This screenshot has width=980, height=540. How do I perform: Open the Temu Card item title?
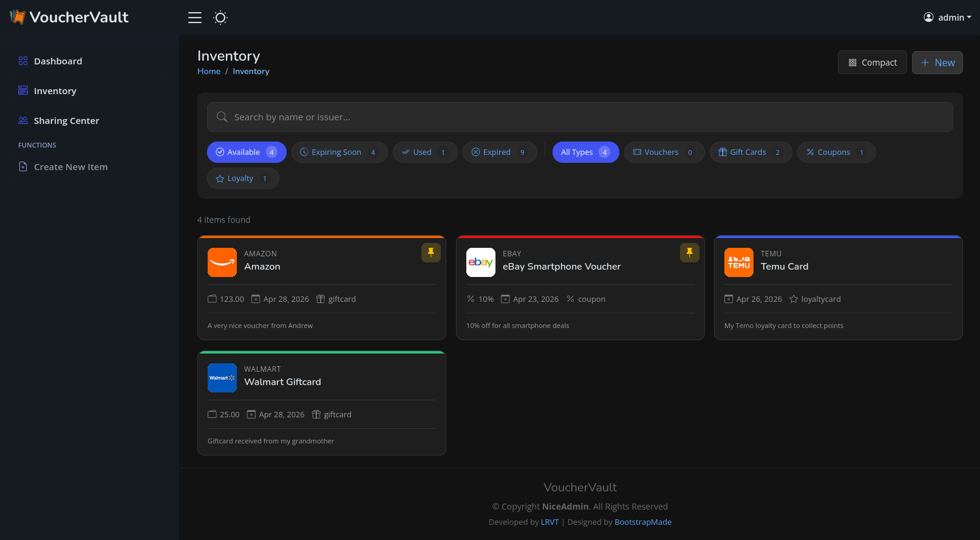784,267
